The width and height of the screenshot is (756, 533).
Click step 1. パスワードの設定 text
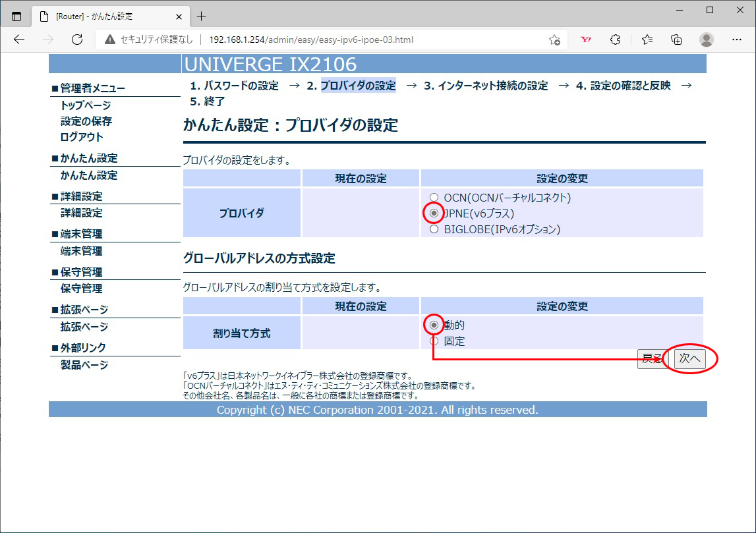tap(235, 86)
